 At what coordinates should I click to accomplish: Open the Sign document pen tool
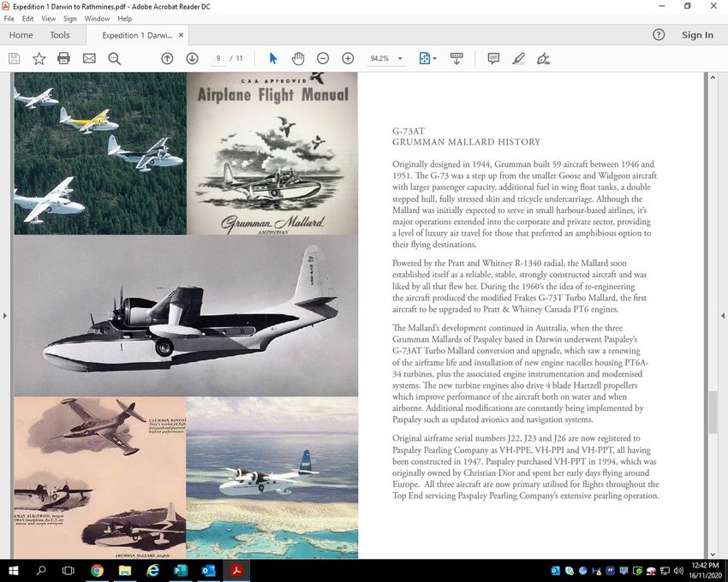tap(543, 58)
